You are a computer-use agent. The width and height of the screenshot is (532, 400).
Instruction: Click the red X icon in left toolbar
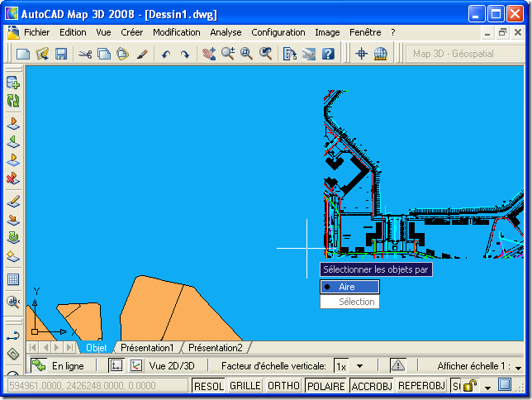click(x=12, y=177)
